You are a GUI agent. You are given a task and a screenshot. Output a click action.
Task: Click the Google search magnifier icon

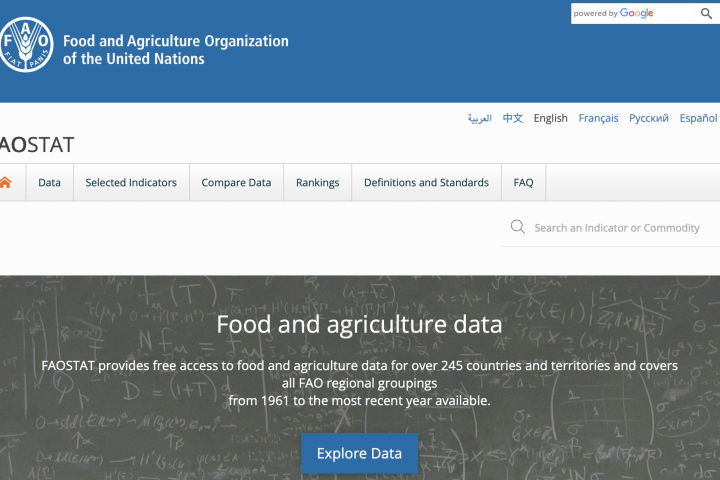tap(707, 13)
